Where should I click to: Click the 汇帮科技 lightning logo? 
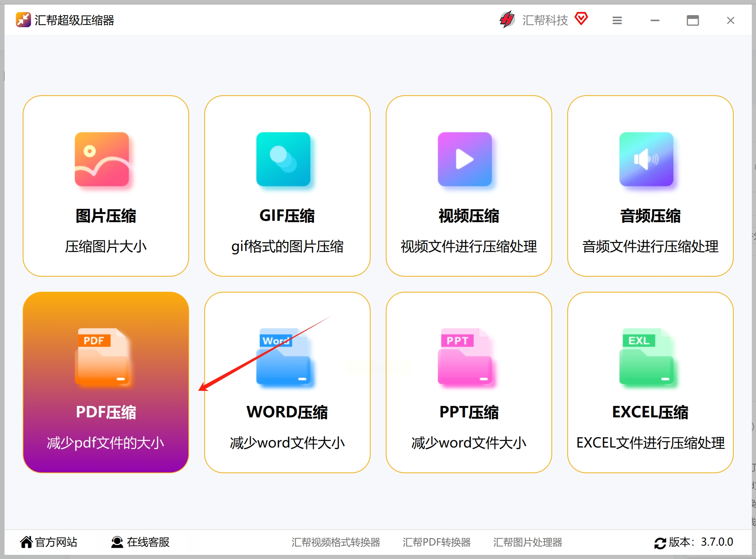(507, 20)
